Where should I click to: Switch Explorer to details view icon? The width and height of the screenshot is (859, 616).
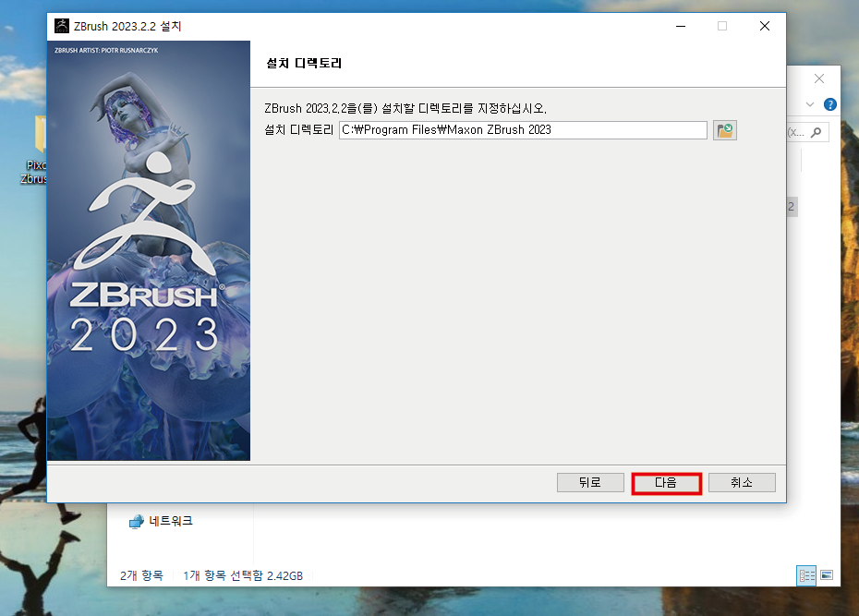click(x=806, y=575)
